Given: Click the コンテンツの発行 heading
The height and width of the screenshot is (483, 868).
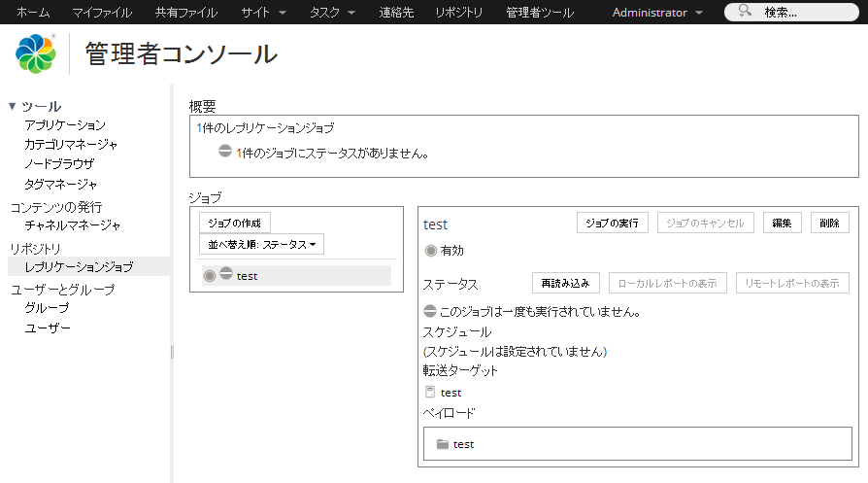Looking at the screenshot, I should [56, 207].
